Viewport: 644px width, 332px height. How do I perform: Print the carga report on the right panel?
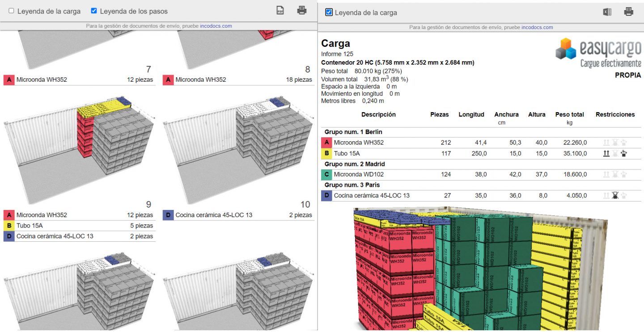(x=628, y=12)
